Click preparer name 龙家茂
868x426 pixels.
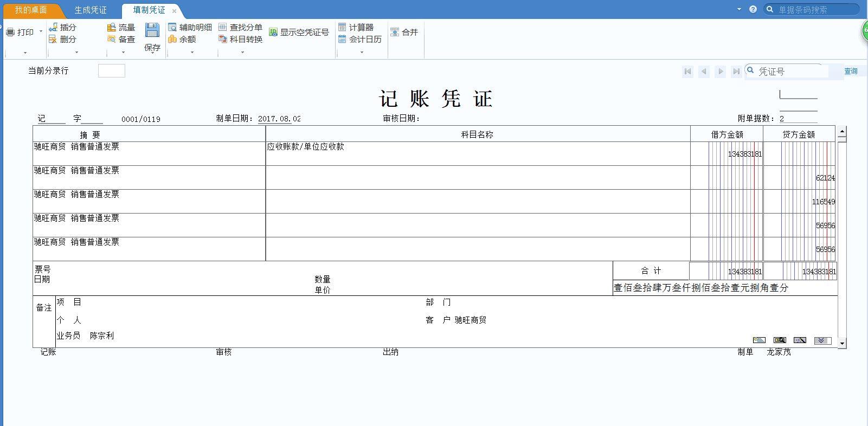(x=779, y=352)
